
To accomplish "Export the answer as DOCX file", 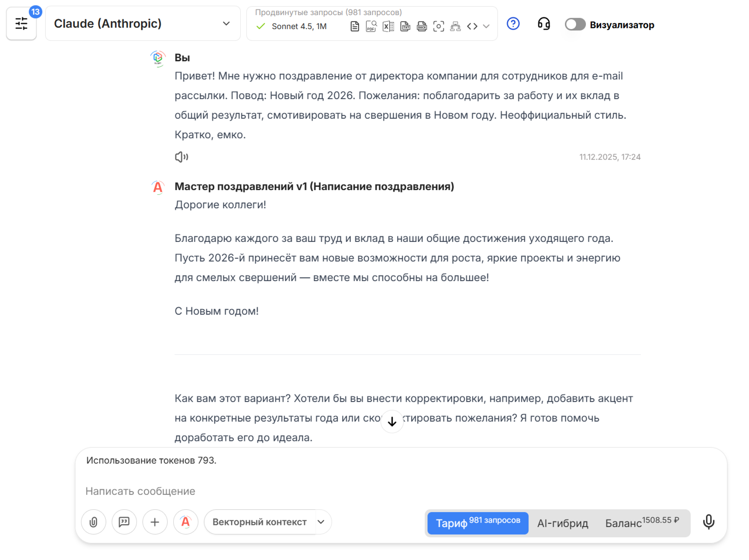I will pos(421,26).
